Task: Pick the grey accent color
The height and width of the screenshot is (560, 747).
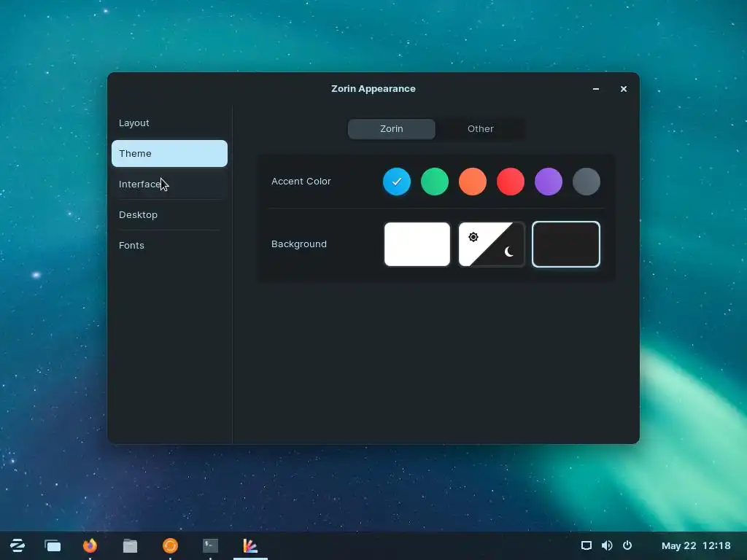Action: [x=587, y=182]
